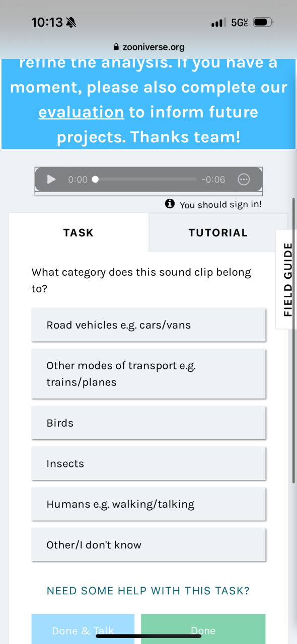Switch to the TUTORIAL tab

click(x=218, y=232)
